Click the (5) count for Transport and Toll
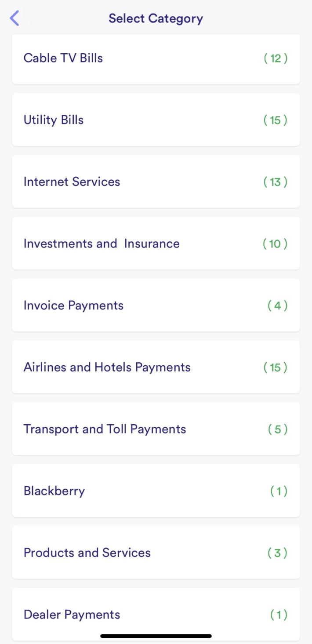This screenshot has height=644, width=312. click(x=278, y=429)
